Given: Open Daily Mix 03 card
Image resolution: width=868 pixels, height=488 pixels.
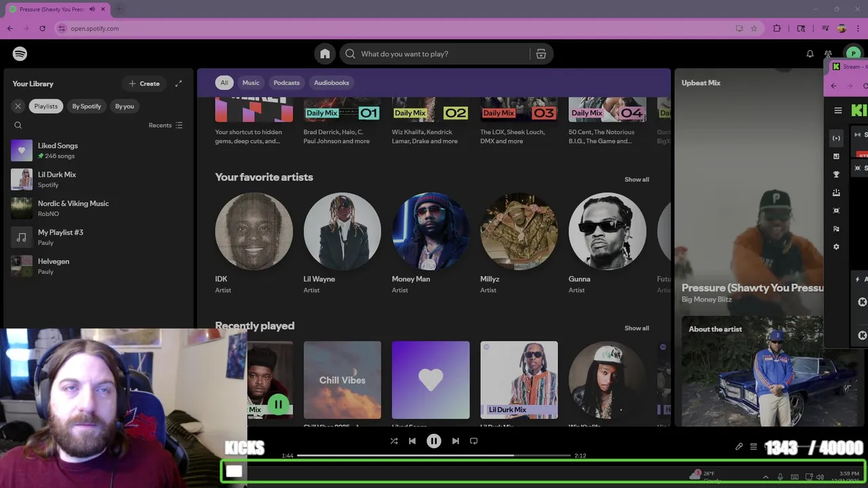Looking at the screenshot, I should tap(519, 121).
